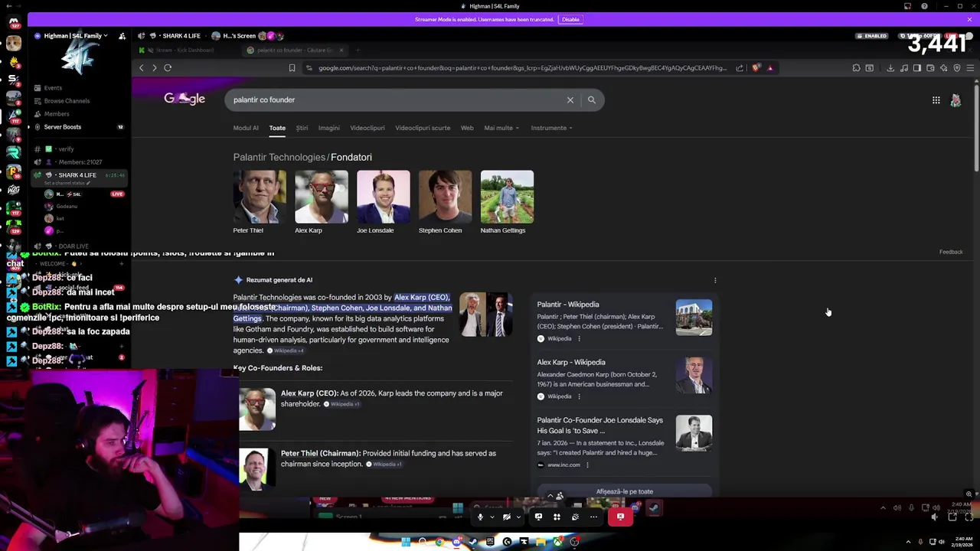Open the cat avatar server in server list
Viewport: 980px width, 551px height.
coord(13,44)
